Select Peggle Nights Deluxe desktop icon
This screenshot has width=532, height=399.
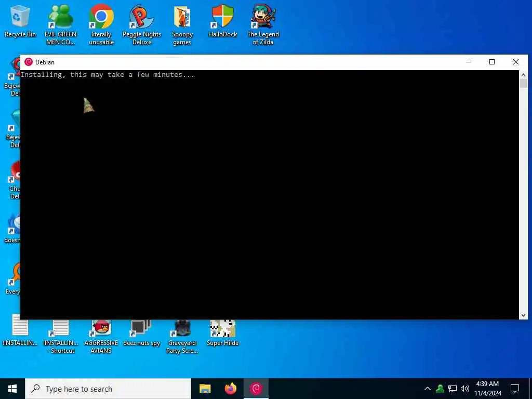coord(142,25)
